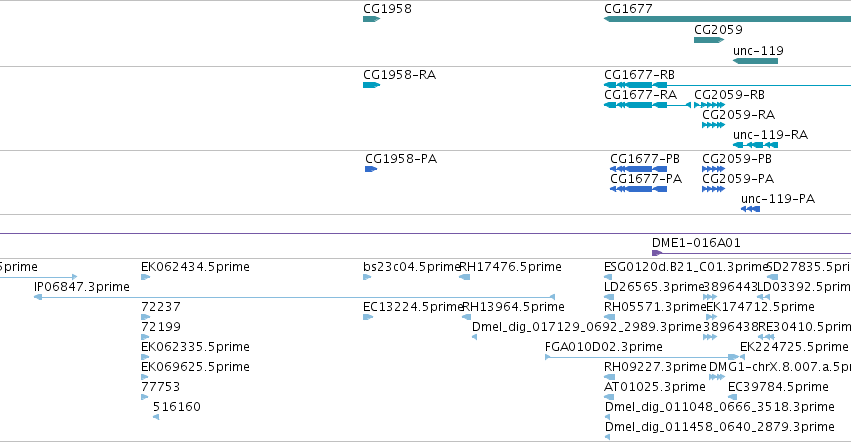Select the IP06847.3prime long EST line
851x442 pixels.
pos(295,297)
